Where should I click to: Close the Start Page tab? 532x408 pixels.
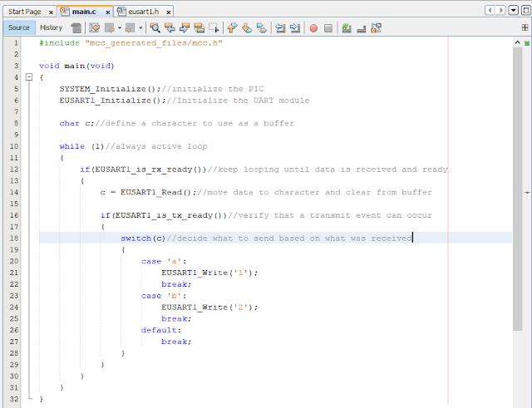(x=51, y=12)
